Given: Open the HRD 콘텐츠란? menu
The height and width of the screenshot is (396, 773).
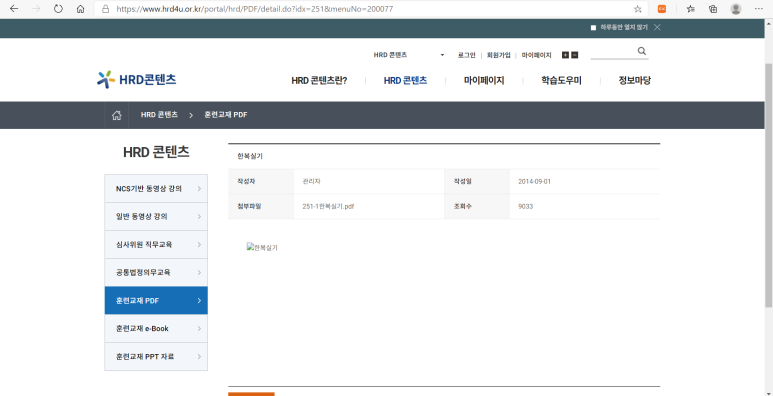Looking at the screenshot, I should point(319,81).
